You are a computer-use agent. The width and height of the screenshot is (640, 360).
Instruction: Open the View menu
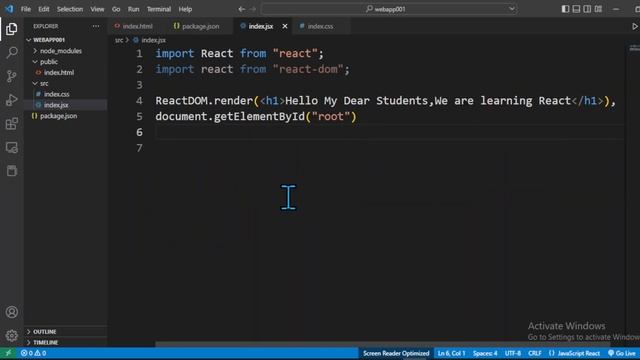97,9
